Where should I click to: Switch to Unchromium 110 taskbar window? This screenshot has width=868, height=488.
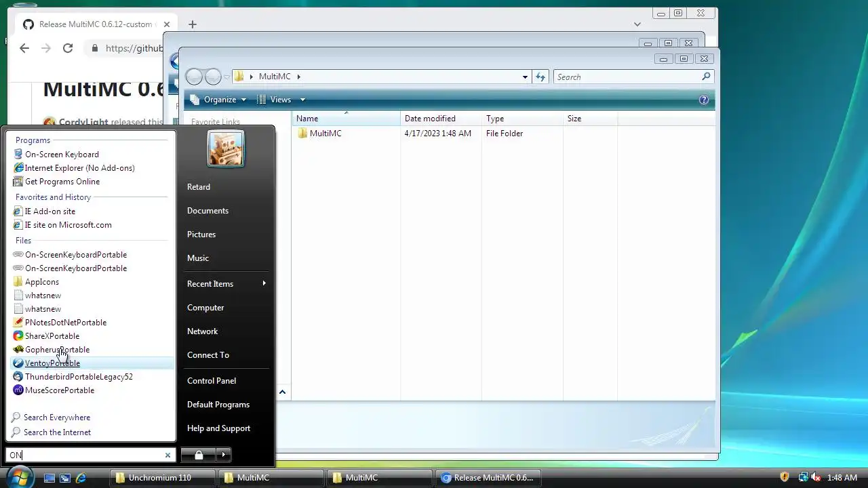tap(163, 478)
